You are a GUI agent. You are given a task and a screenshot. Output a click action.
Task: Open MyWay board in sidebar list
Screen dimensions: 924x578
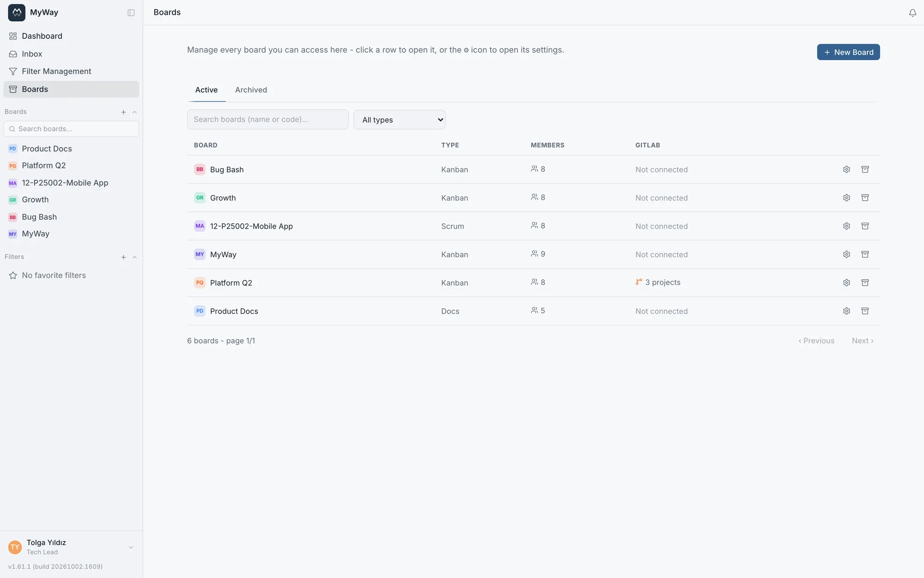[x=71, y=234]
